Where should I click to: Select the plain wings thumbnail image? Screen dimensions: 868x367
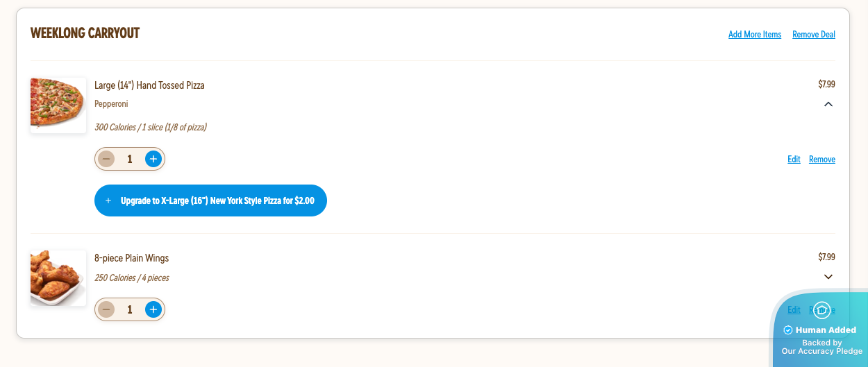58,278
